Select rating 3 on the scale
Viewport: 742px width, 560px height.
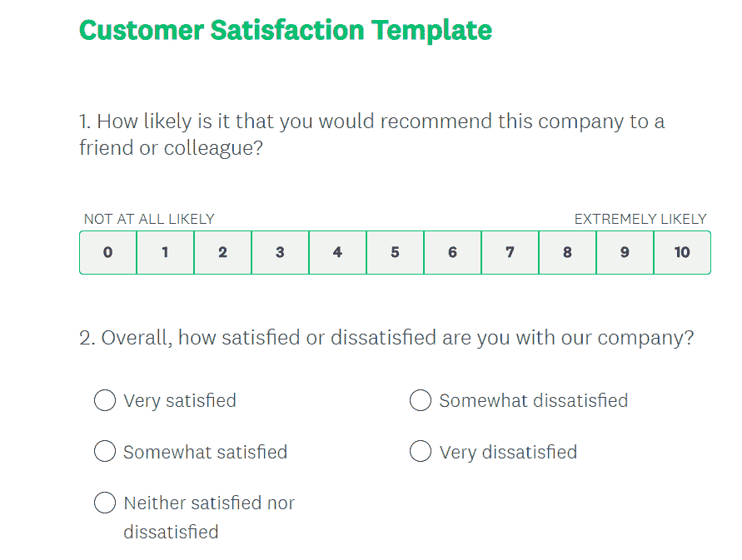point(280,252)
